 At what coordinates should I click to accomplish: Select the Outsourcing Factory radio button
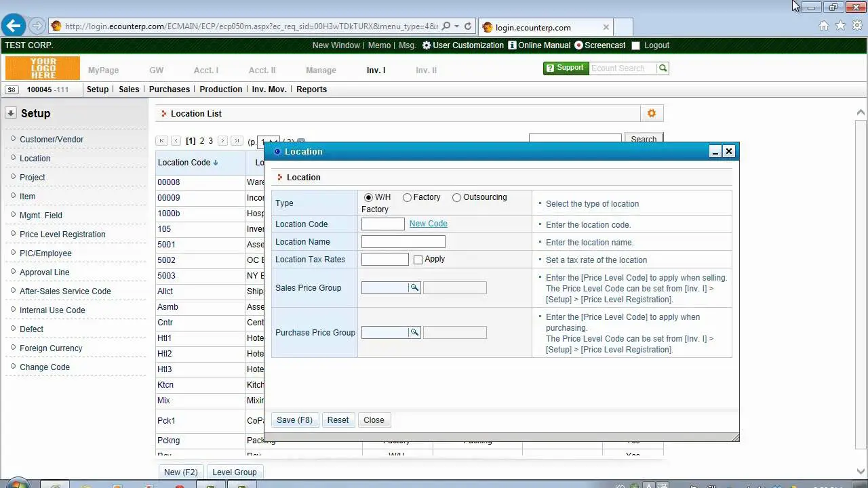(x=456, y=197)
